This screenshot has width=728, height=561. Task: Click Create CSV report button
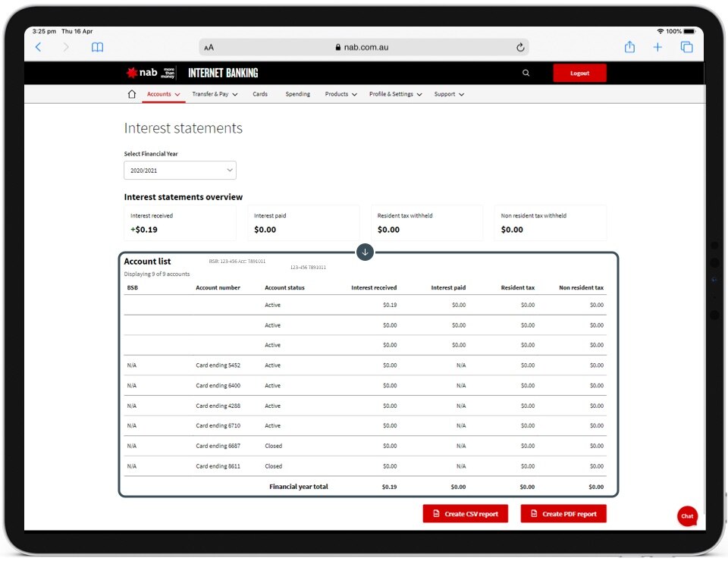coord(465,514)
